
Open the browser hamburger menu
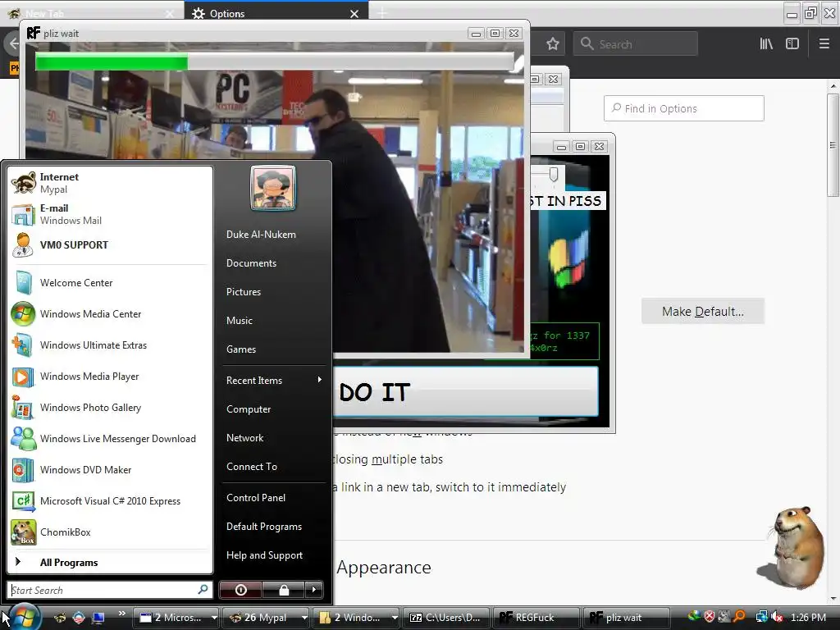(824, 44)
